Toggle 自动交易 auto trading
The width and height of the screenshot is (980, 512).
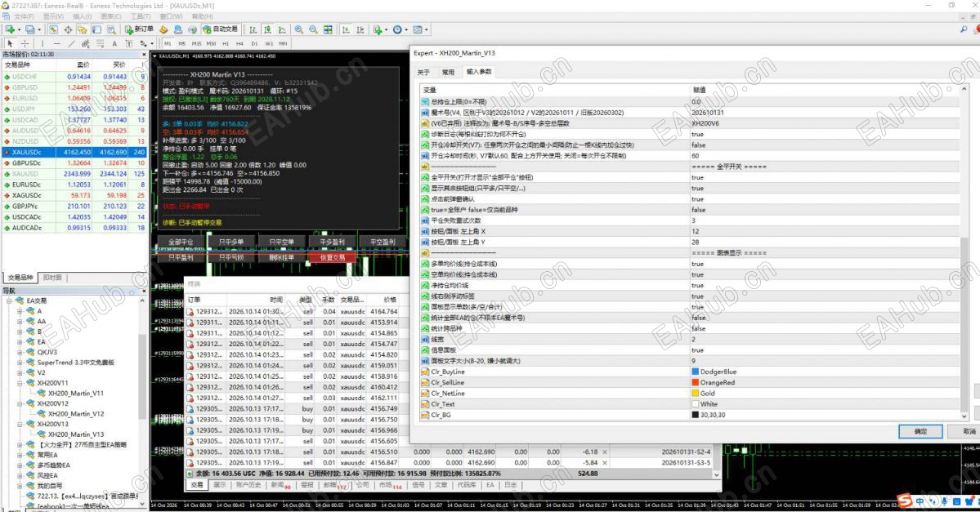(221, 29)
